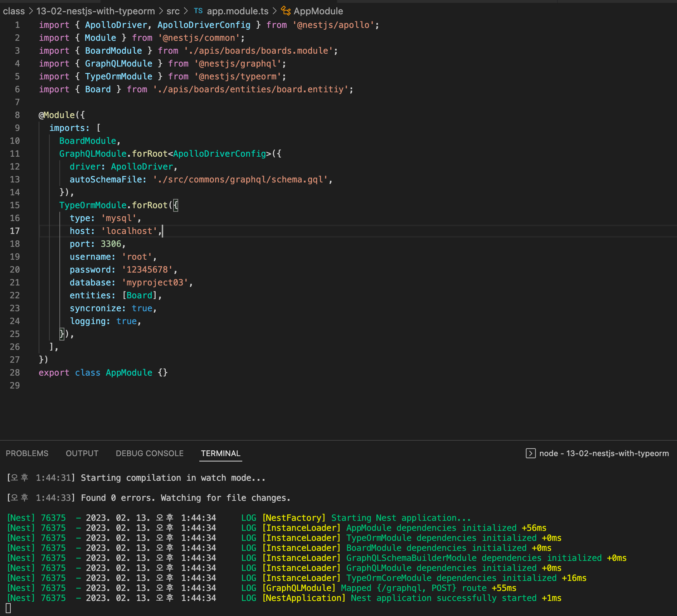Expand breadcrumb chevron after 13-02-nestjs-with-typeorm
The width and height of the screenshot is (677, 616).
(161, 11)
